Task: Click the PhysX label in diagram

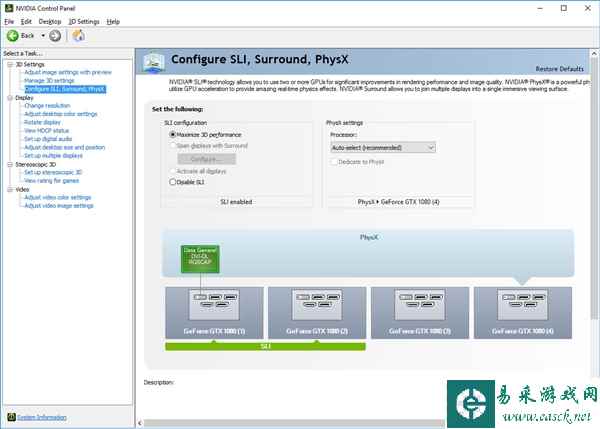Action: (369, 237)
